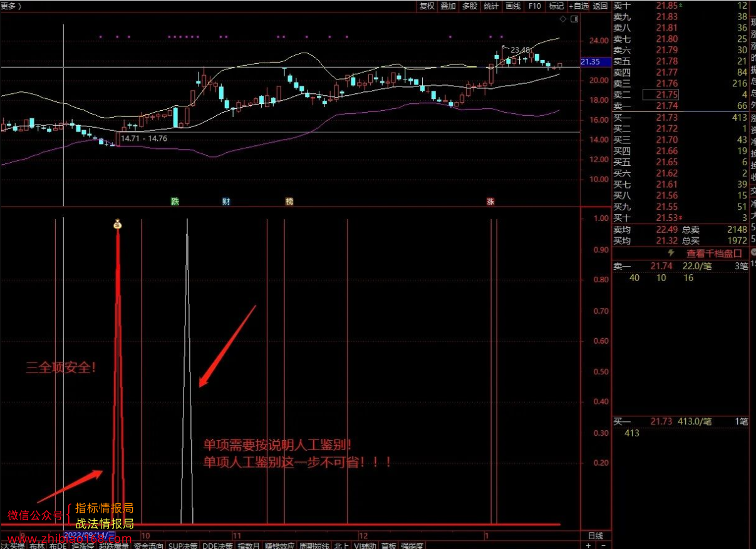Switch to the SUP决策 indicator tab
The width and height of the screenshot is (756, 549).
pos(183,545)
